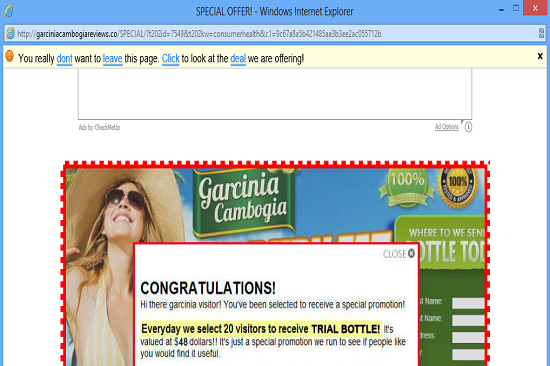Open the 'Click' link in notification bar
550x366 pixels.
[170, 58]
